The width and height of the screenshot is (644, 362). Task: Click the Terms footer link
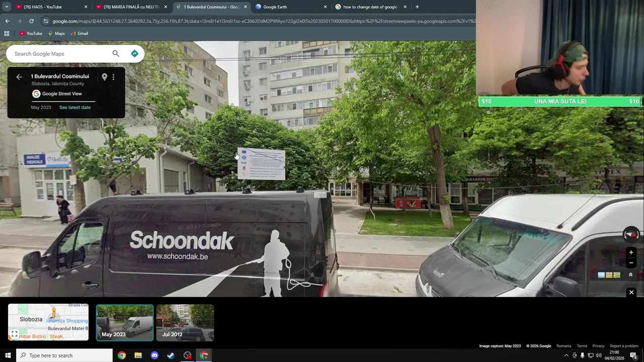point(582,346)
